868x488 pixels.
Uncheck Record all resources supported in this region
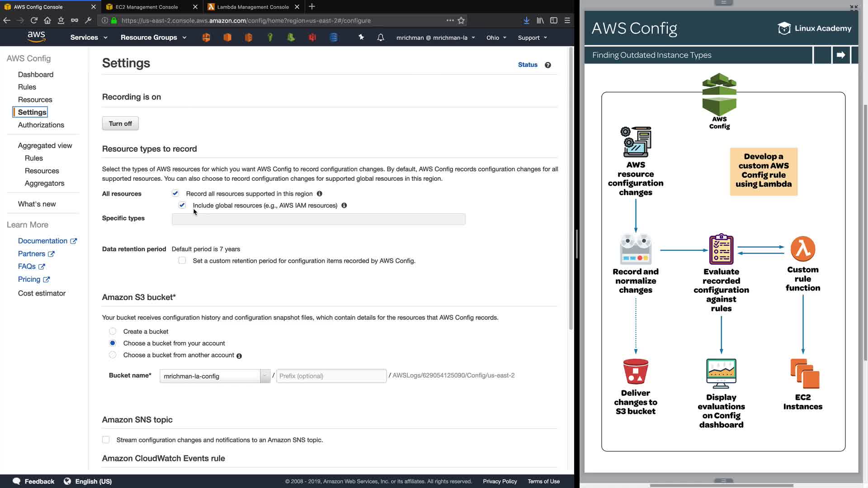175,193
